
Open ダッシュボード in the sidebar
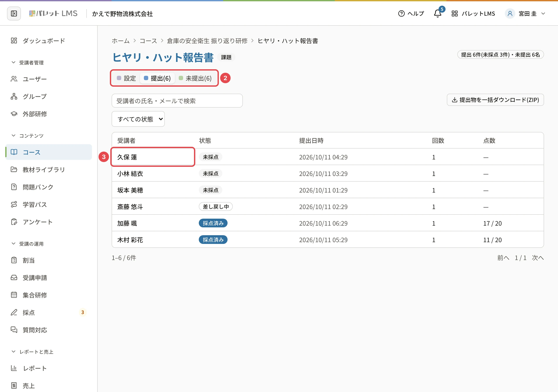click(x=49, y=41)
